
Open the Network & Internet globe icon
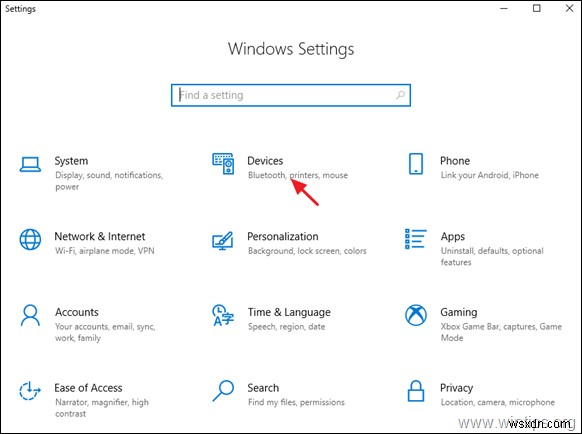pyautogui.click(x=30, y=239)
